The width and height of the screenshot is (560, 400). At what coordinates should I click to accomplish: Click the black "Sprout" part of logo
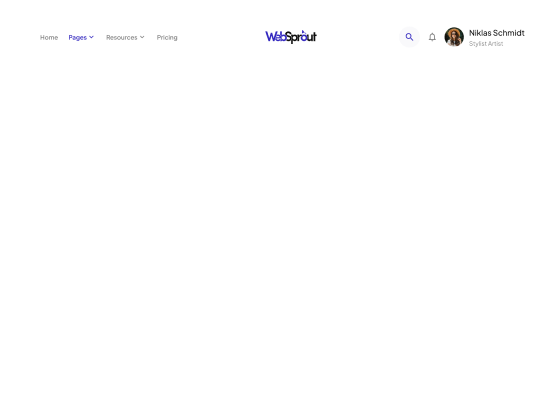point(301,37)
